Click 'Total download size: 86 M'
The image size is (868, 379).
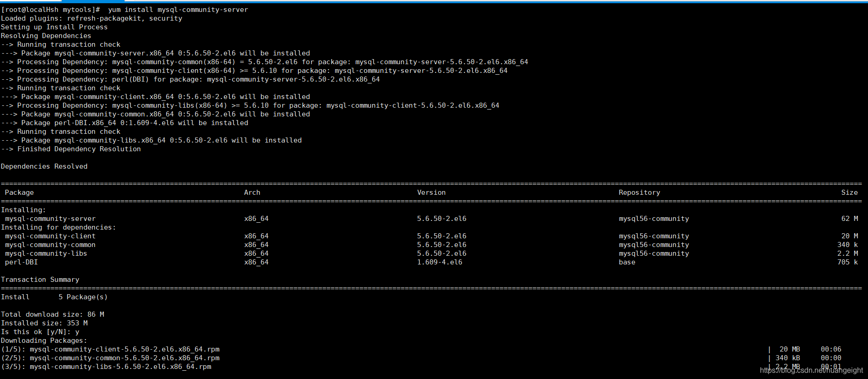click(x=52, y=314)
